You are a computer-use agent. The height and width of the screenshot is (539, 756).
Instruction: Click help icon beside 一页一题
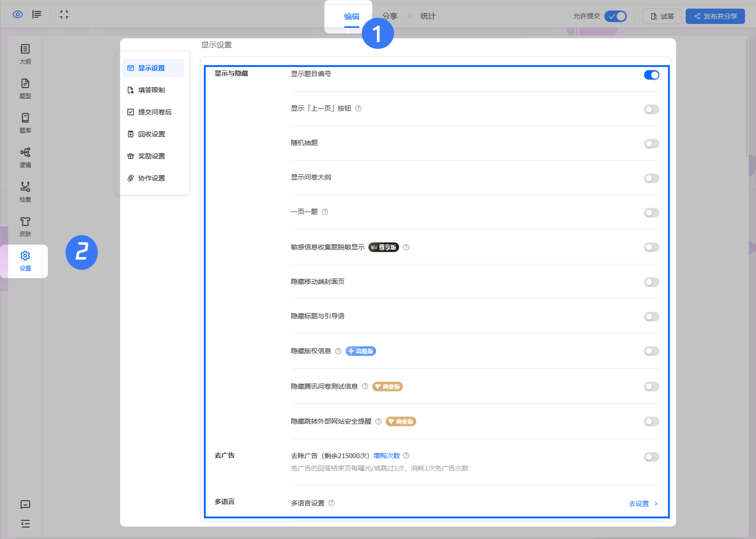[325, 212]
